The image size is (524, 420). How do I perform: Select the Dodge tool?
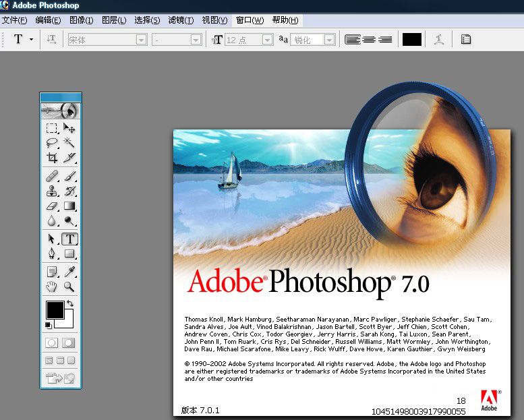(x=69, y=220)
